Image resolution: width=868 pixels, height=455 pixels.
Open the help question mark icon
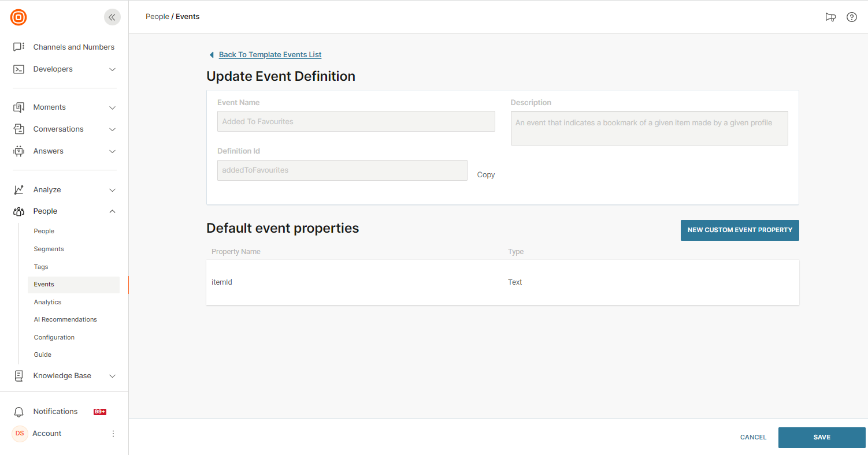pos(851,17)
